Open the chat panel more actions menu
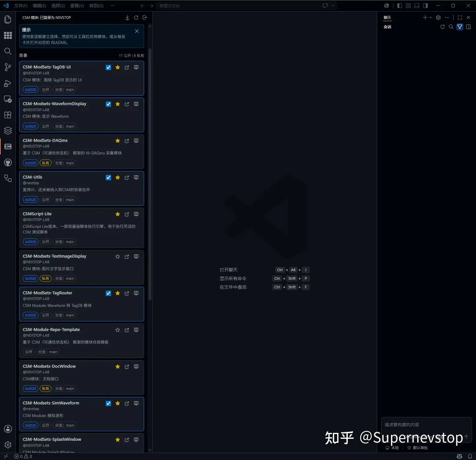This screenshot has height=460, width=476. pyautogui.click(x=447, y=18)
